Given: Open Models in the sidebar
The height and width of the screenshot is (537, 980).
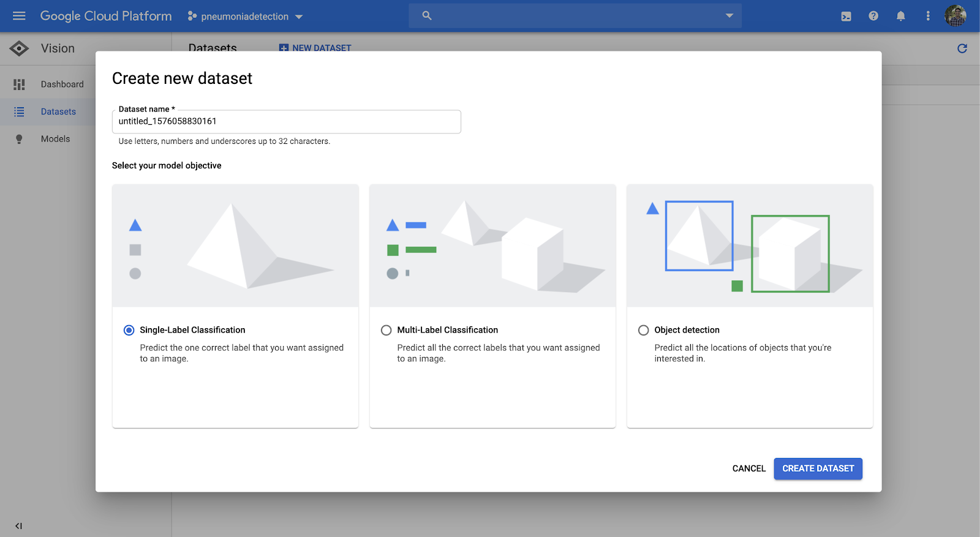Looking at the screenshot, I should (x=55, y=139).
